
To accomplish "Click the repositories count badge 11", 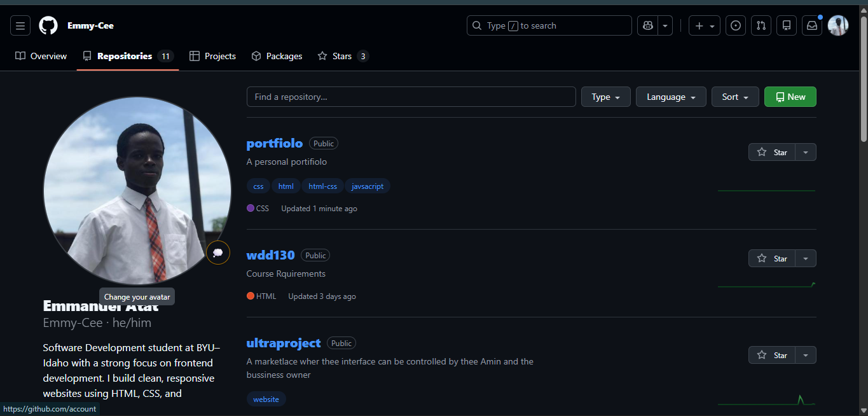I will click(165, 56).
